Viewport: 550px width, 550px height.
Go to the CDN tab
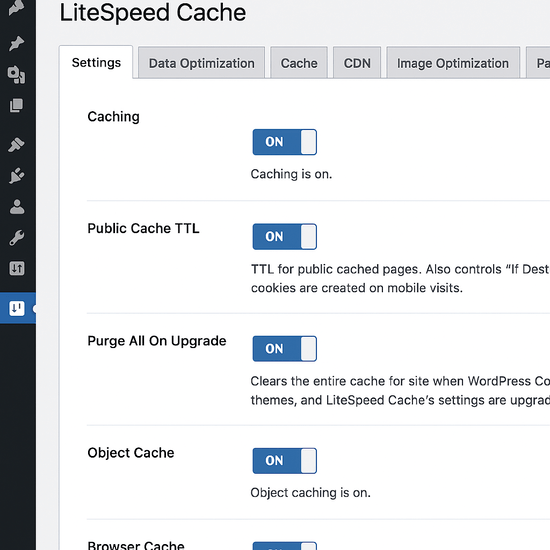357,63
